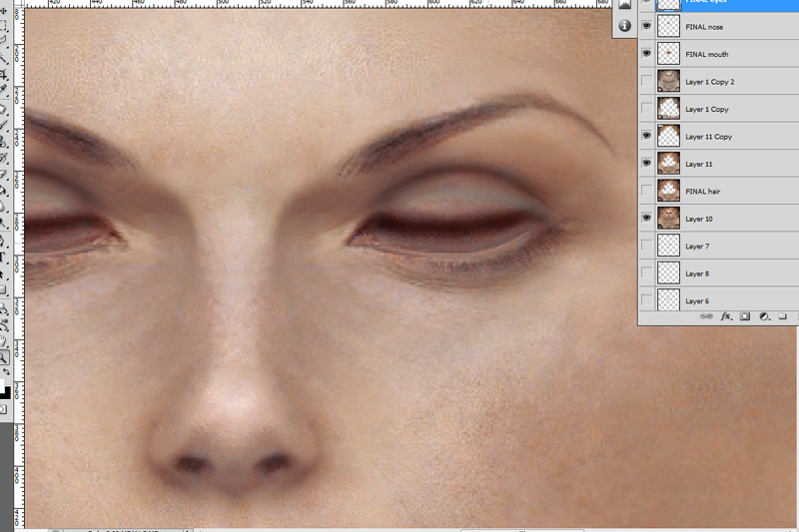Select the Eyedropper tool
This screenshot has height=532, width=799.
(3, 88)
